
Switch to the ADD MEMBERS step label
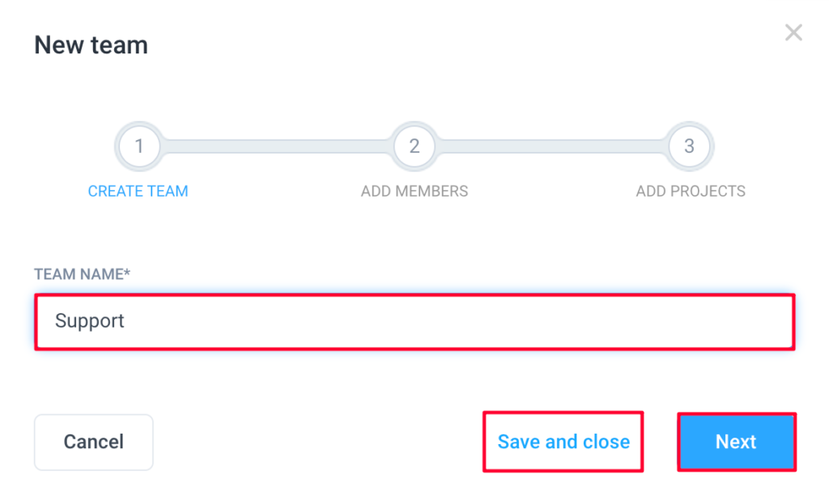click(414, 191)
